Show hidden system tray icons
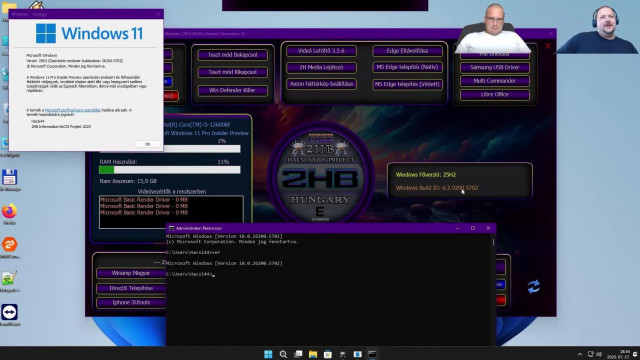This screenshot has width=640, height=360. click(x=580, y=354)
